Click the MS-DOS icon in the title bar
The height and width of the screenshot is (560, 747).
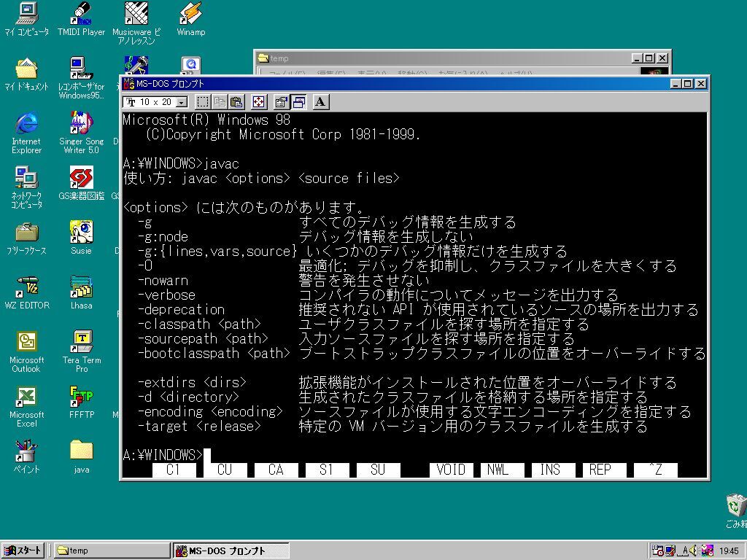coord(128,84)
